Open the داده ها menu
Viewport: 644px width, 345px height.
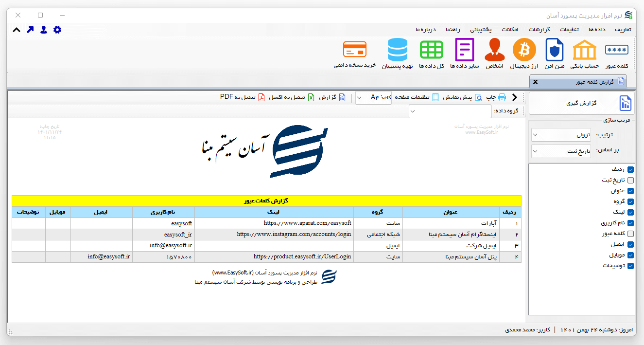coord(597,29)
